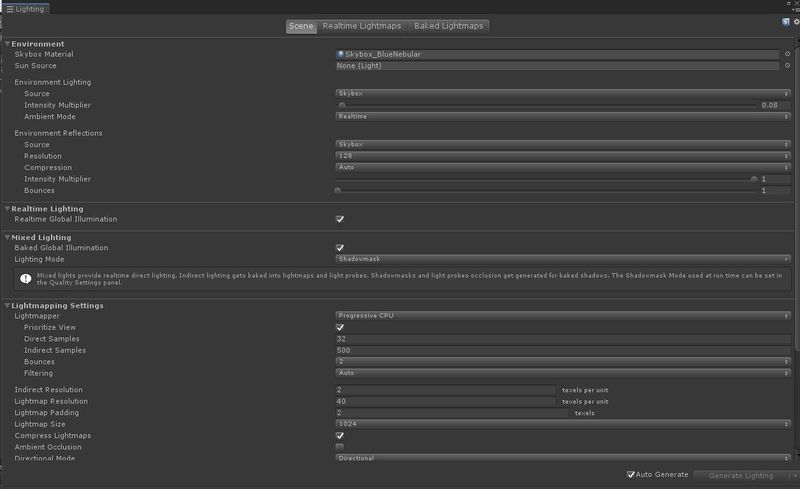This screenshot has height=489, width=800.
Task: Switch to the Scene tab
Action: [x=301, y=26]
